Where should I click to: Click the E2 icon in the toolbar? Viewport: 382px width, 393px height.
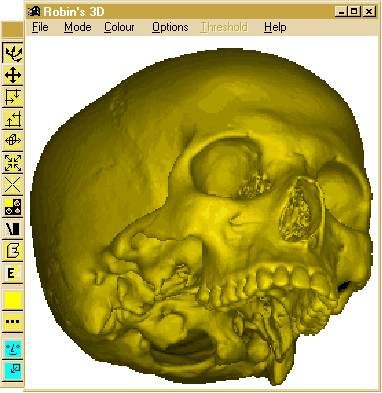13,273
